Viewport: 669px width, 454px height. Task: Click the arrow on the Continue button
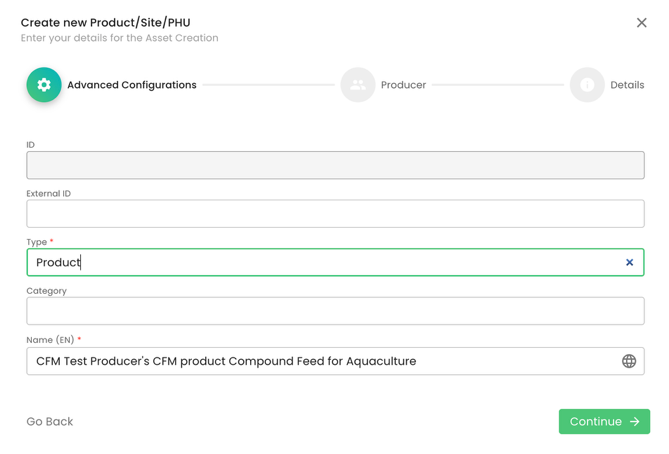click(635, 422)
